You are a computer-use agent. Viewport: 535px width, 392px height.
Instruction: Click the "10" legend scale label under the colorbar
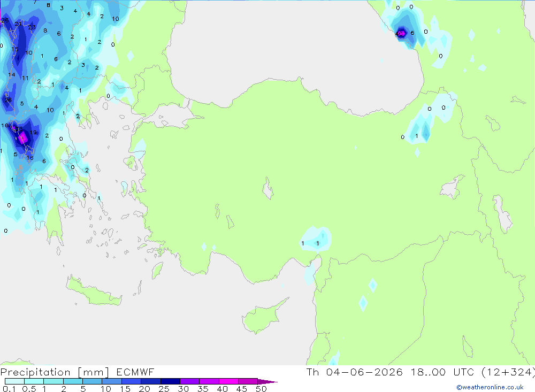coord(105,389)
